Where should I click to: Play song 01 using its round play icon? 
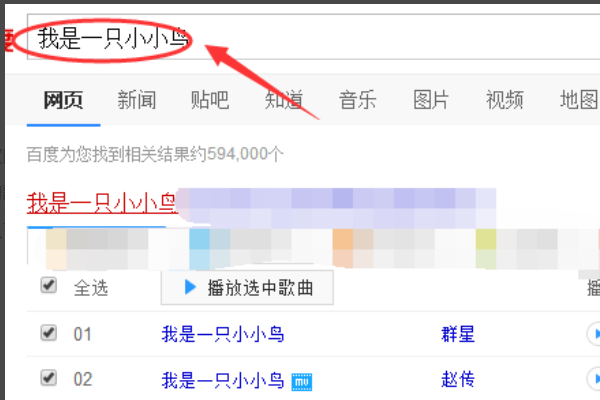(593, 334)
